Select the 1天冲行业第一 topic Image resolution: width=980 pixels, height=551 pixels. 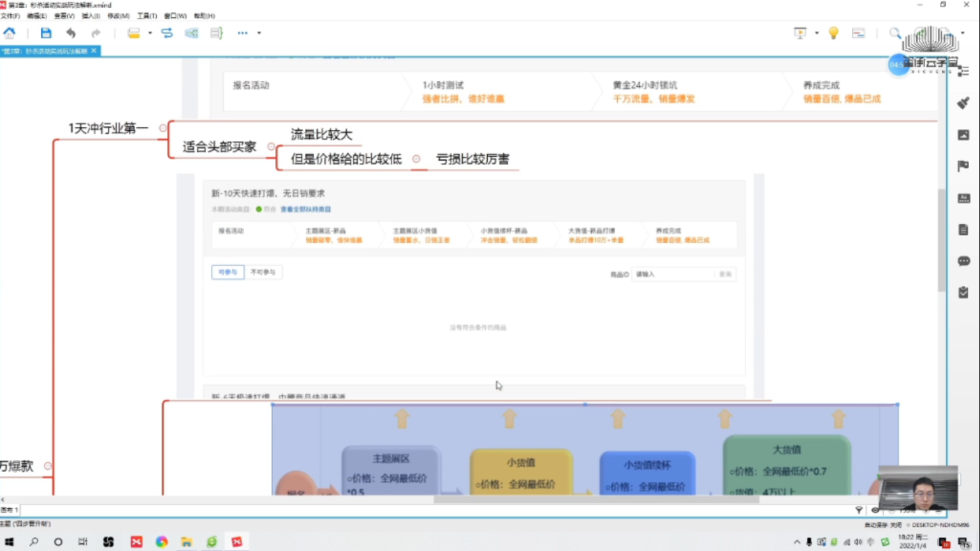pos(108,128)
